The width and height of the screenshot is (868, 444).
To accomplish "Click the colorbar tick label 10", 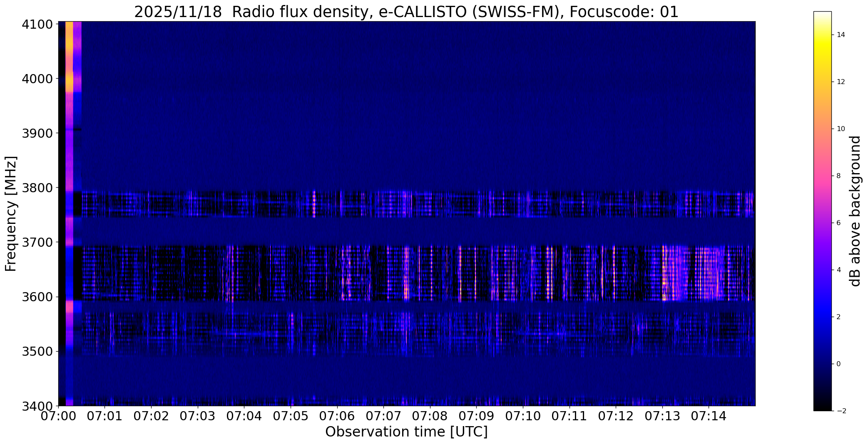I will point(841,129).
